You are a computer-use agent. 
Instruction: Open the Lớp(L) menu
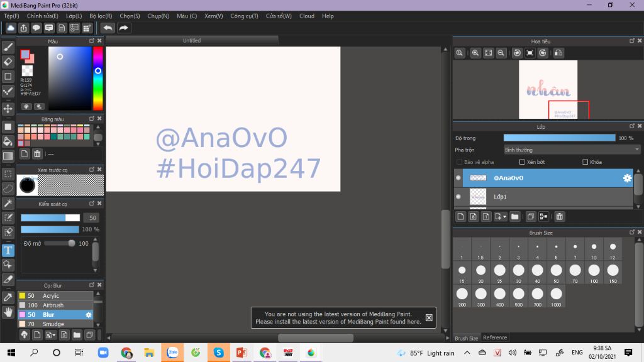(74, 16)
